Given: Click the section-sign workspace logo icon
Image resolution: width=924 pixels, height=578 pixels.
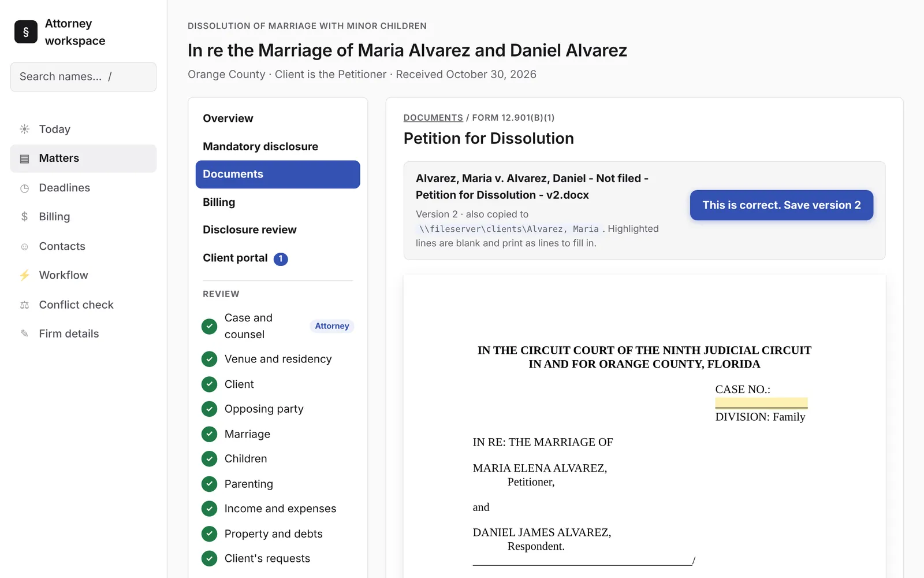Looking at the screenshot, I should coord(26,32).
